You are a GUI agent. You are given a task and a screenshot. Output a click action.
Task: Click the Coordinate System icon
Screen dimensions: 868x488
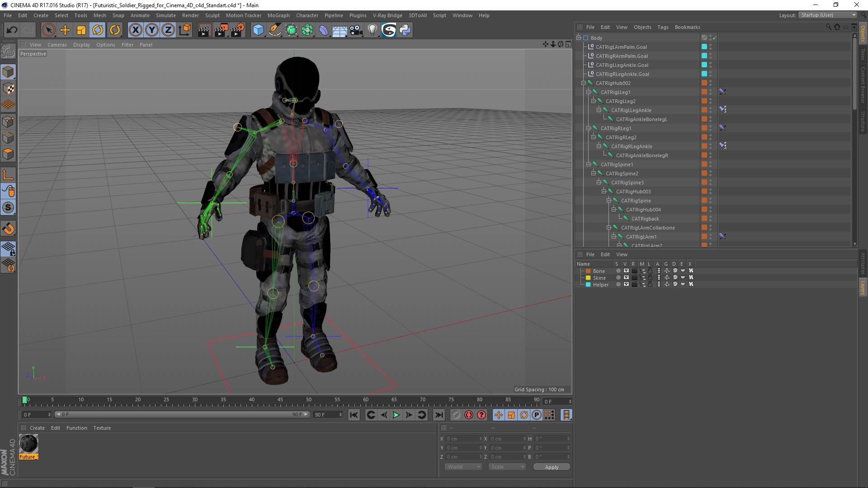pyautogui.click(x=185, y=30)
